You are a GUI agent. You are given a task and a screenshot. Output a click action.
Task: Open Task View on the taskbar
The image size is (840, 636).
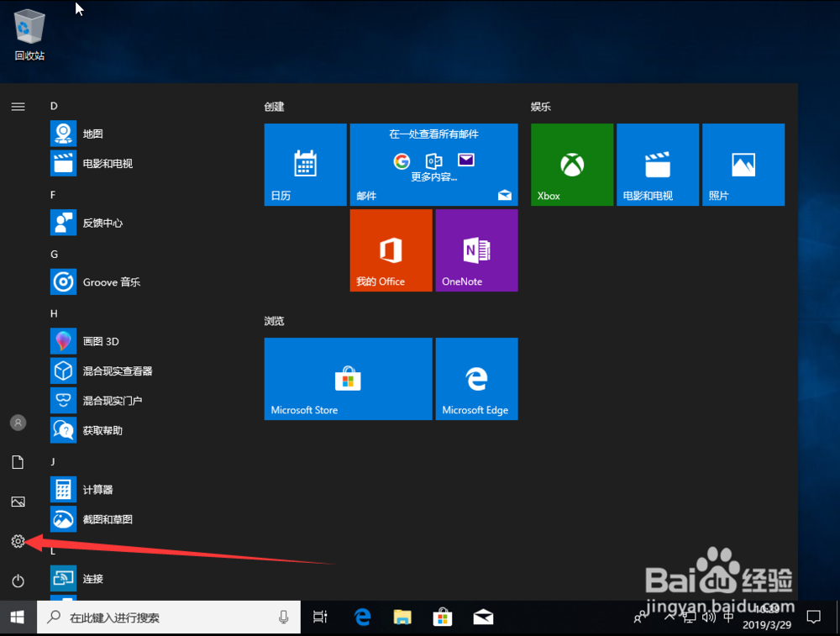point(320,618)
